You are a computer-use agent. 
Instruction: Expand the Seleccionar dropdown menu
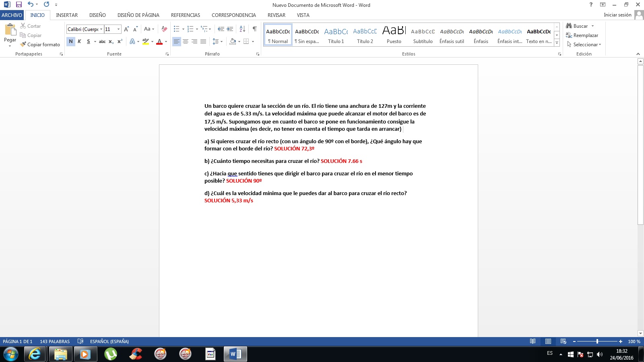click(x=600, y=45)
